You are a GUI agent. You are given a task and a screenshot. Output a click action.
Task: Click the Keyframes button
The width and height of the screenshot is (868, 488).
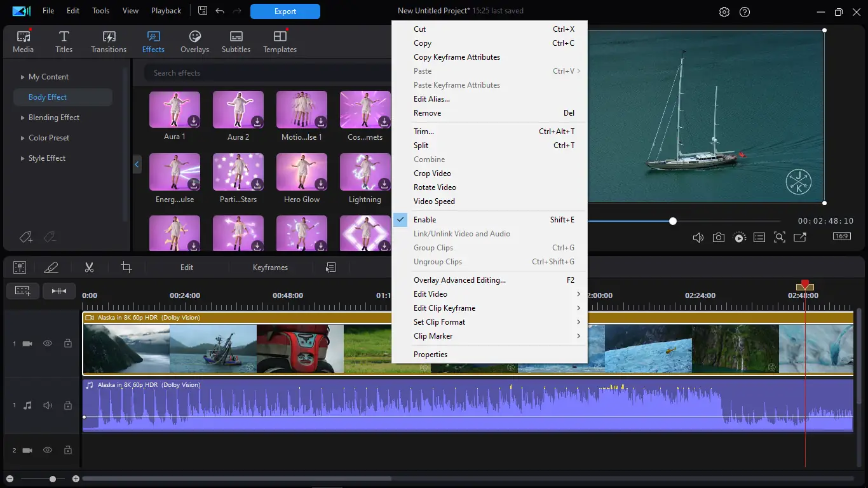(270, 268)
